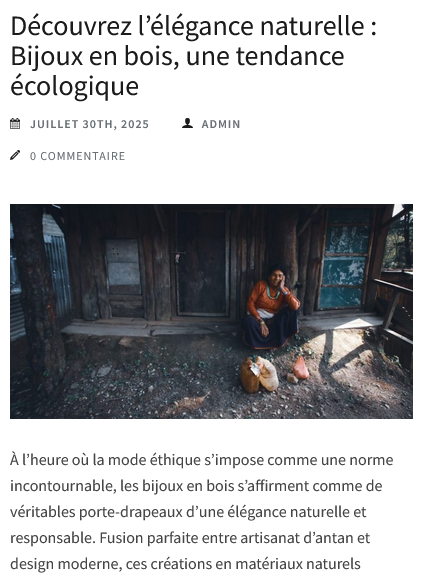Click the phrase Bijoux en bois in the heading

pyautogui.click(x=92, y=56)
